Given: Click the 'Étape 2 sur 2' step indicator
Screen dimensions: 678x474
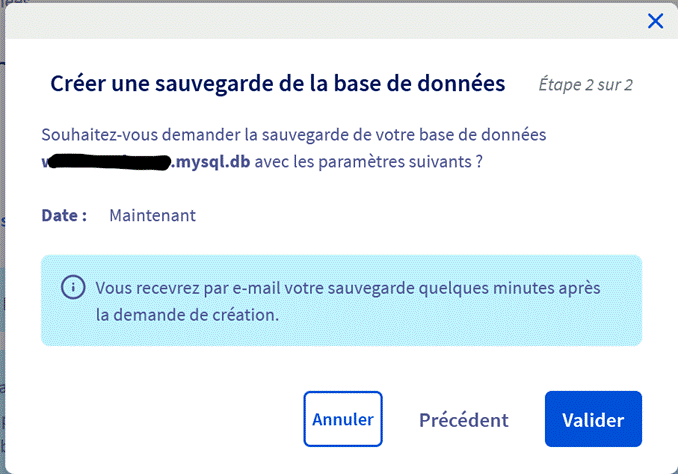Looking at the screenshot, I should pos(585,84).
